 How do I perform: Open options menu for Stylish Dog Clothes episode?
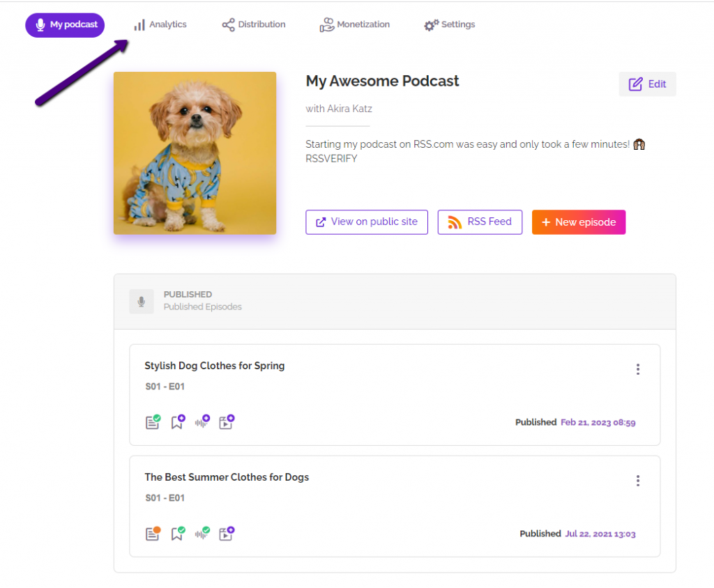(x=638, y=369)
